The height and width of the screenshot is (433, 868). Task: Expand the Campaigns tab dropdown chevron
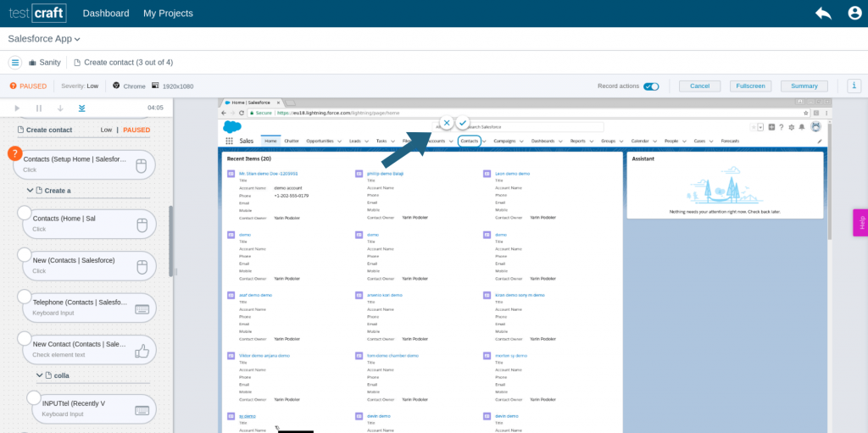[x=521, y=142]
